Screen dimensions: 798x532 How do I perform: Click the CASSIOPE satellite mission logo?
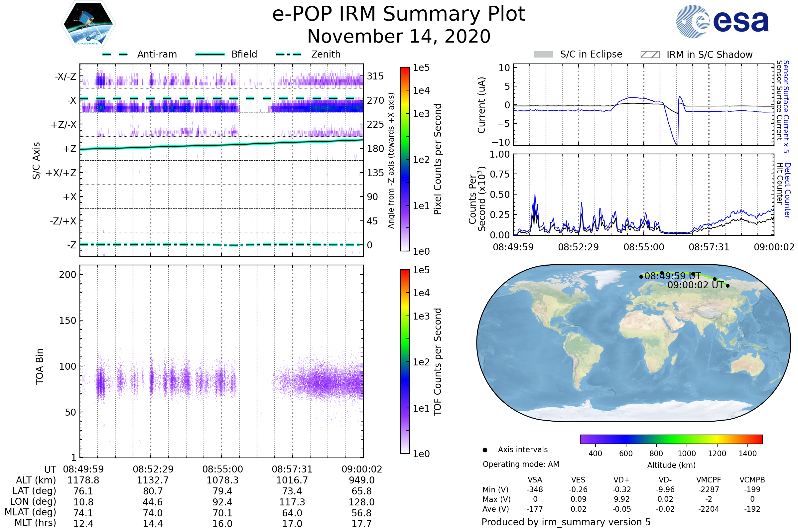88,24
